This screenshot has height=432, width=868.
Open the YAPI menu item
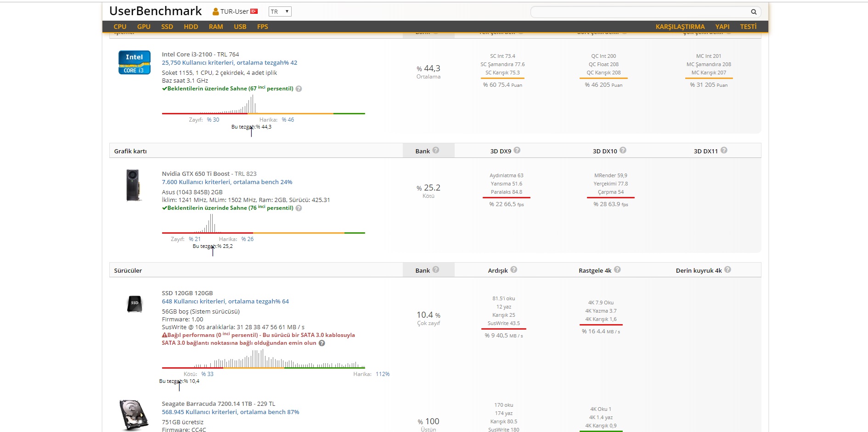pos(722,27)
